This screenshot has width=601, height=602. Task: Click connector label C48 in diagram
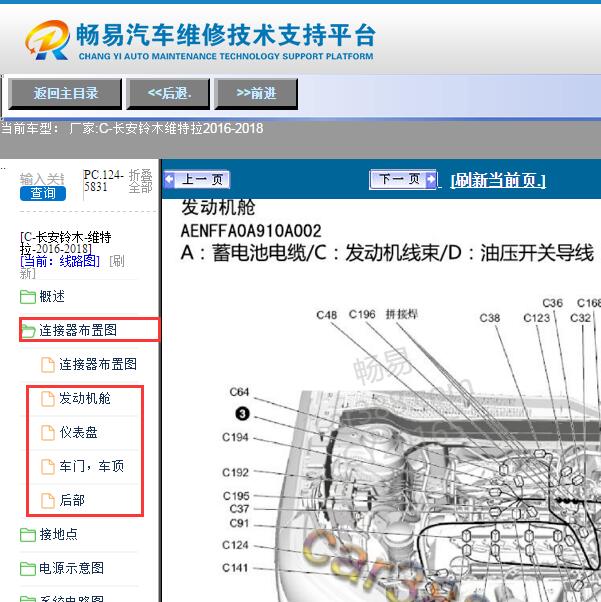326,315
